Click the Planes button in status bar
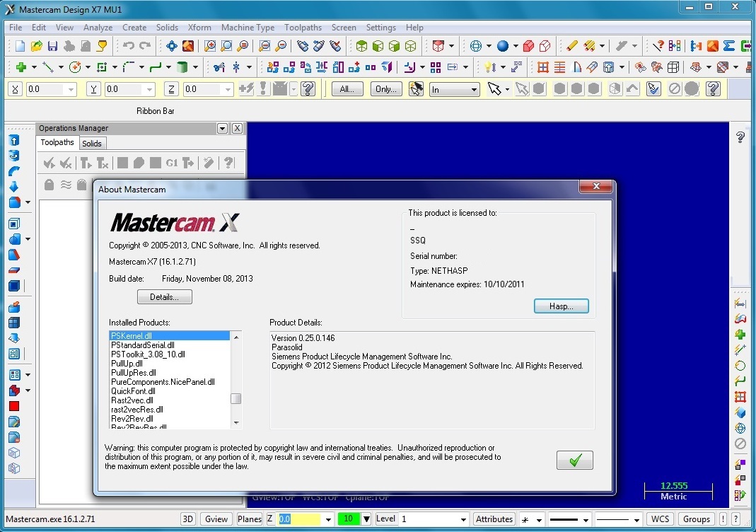This screenshot has width=756, height=532. [249, 519]
